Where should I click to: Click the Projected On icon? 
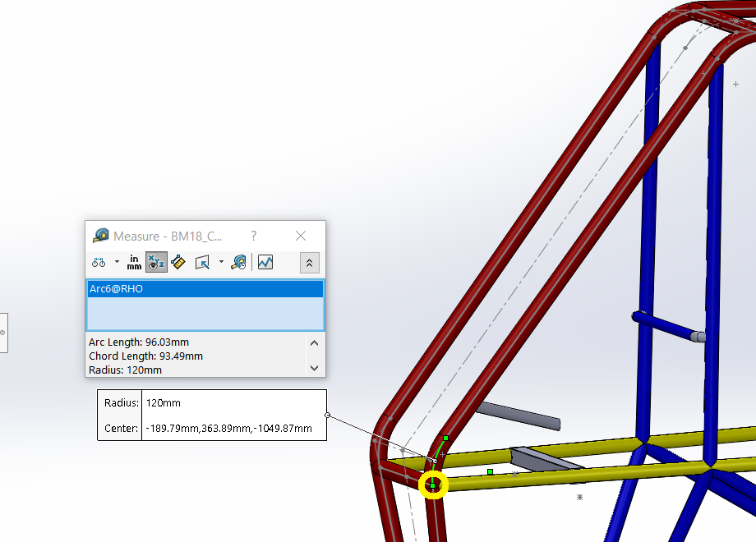(x=202, y=263)
